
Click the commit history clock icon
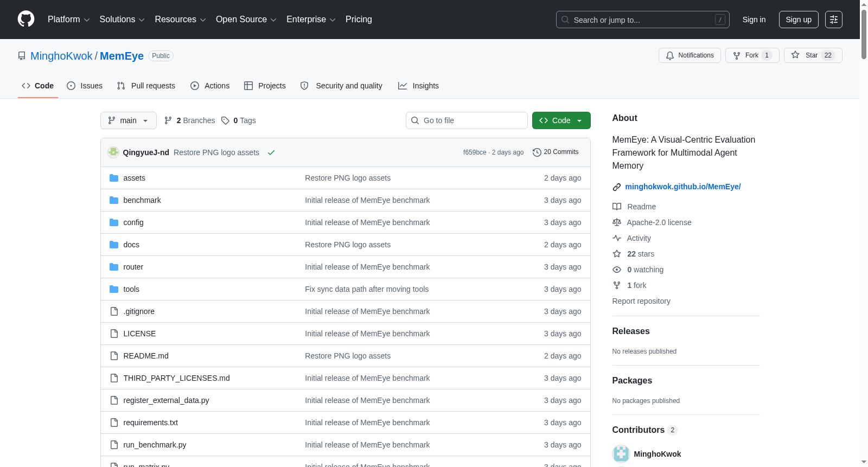537,152
